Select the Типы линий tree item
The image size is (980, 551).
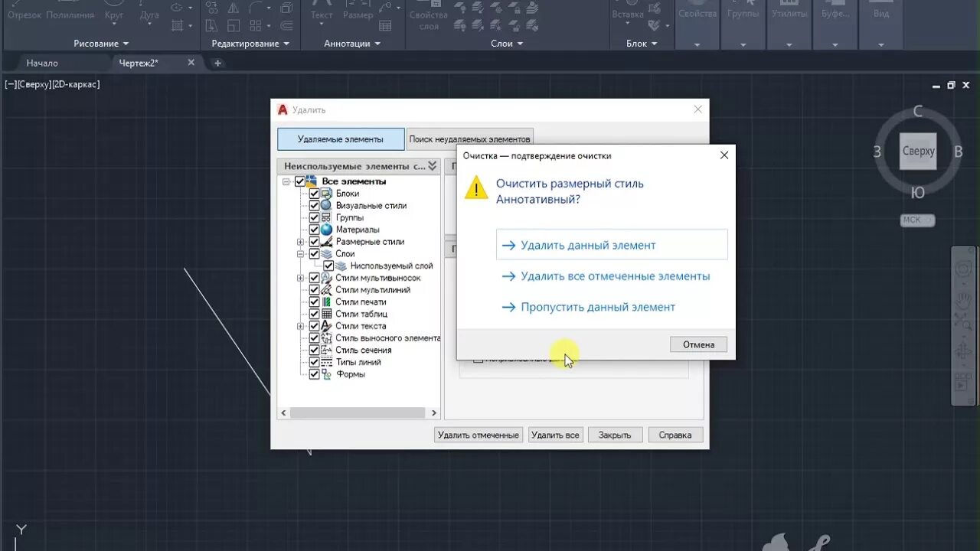[358, 362]
